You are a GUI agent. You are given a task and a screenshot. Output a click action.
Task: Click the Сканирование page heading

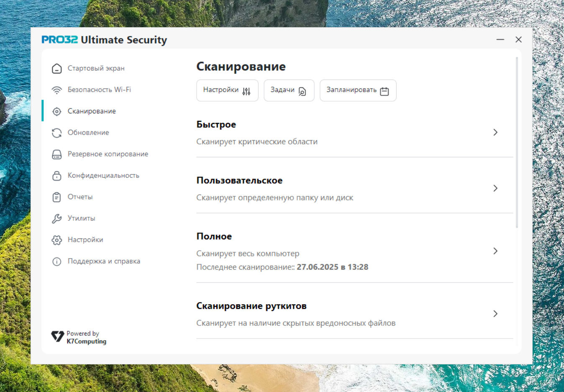(241, 67)
